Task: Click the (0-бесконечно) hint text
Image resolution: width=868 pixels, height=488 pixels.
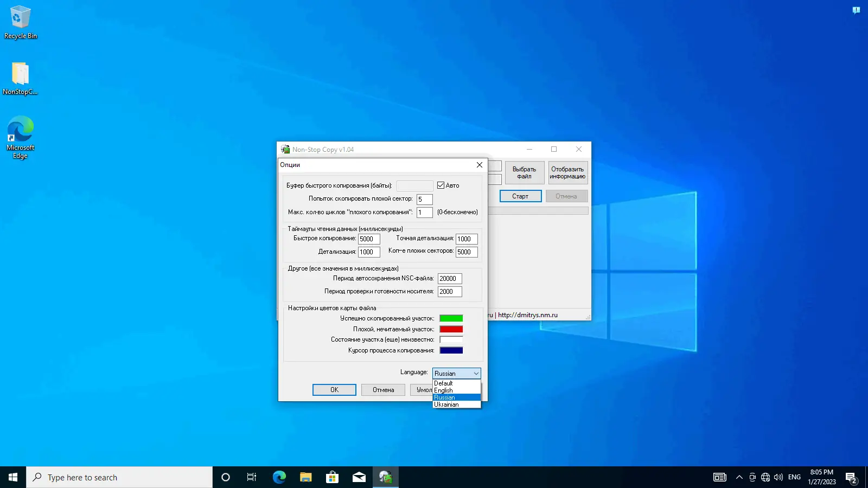Action: [x=457, y=212]
